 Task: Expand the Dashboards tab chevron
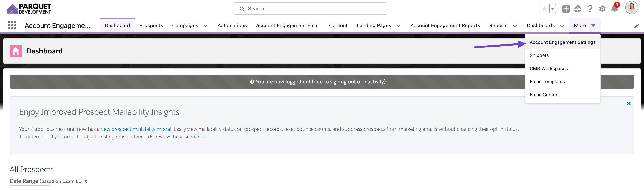coord(562,26)
